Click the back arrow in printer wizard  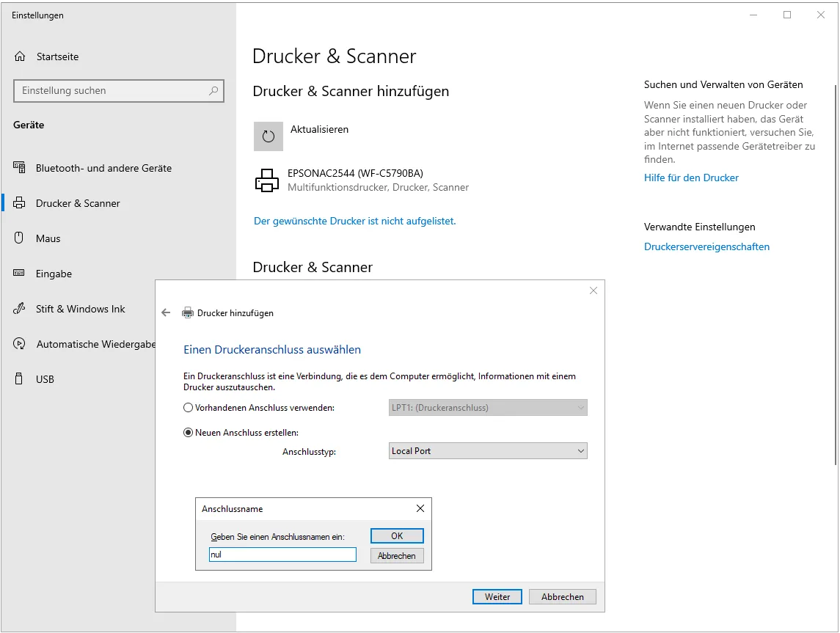click(166, 312)
